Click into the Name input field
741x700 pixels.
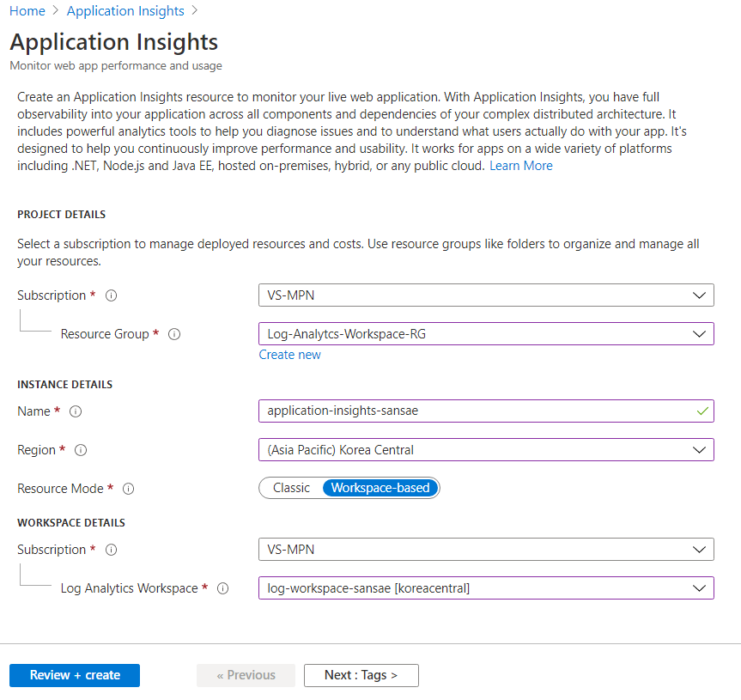click(477, 411)
